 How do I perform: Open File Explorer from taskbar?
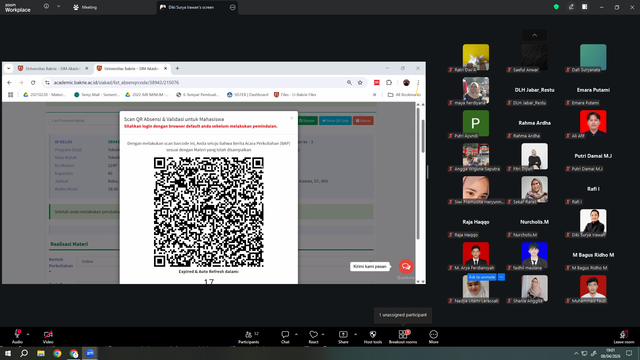tap(41, 353)
